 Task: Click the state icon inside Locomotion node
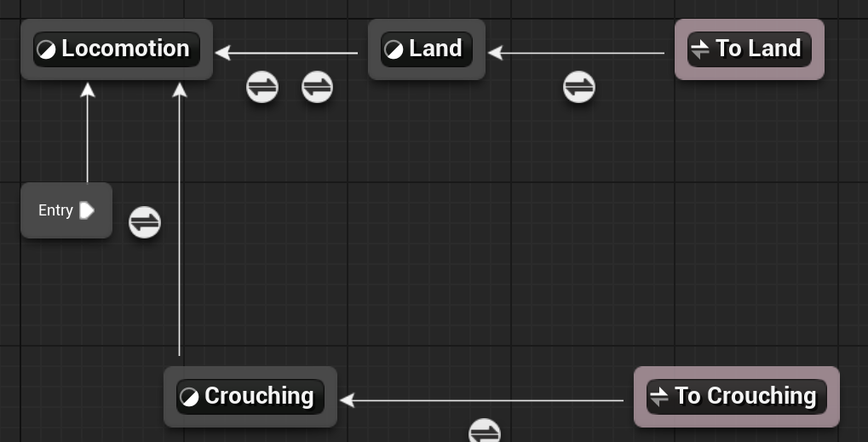[47, 49]
